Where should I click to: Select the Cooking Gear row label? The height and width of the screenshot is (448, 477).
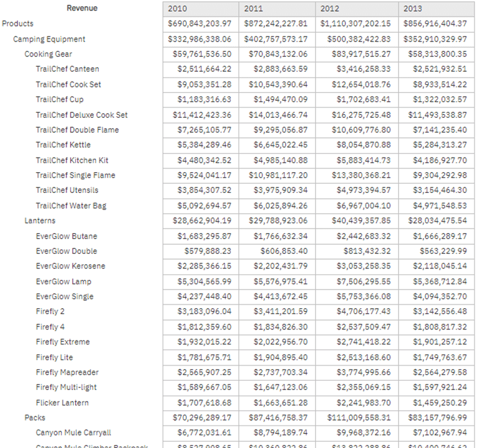click(x=48, y=54)
